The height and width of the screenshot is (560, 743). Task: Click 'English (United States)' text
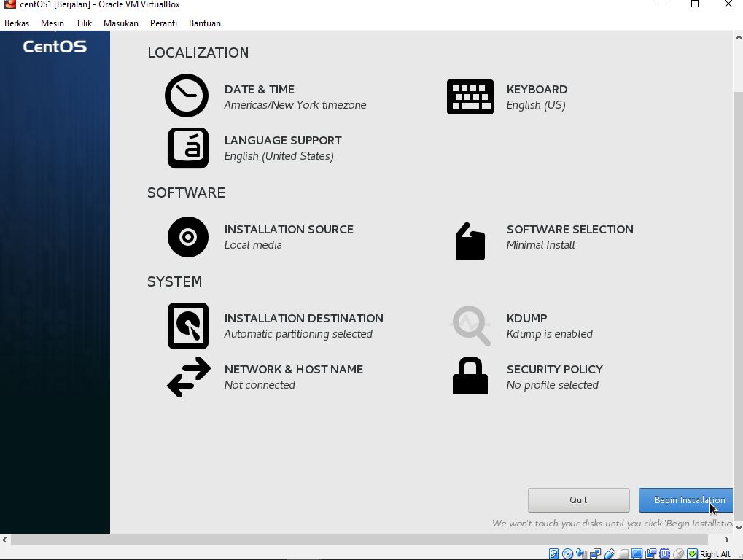279,156
